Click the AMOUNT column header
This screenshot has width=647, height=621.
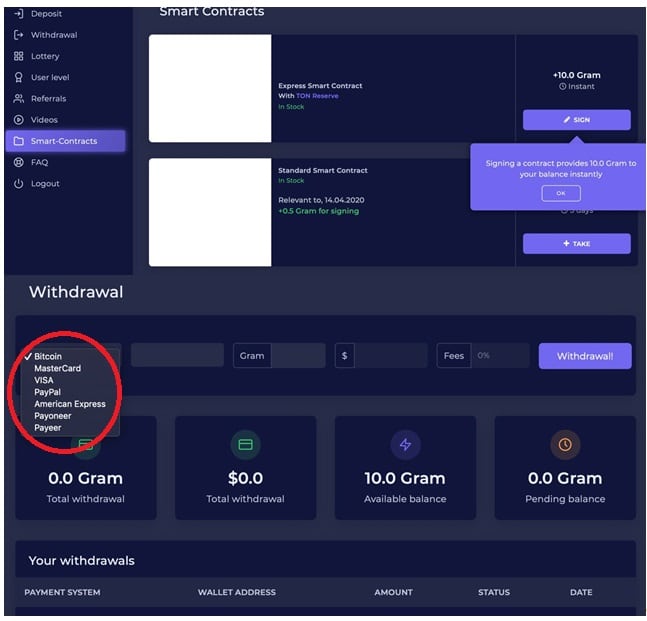394,593
